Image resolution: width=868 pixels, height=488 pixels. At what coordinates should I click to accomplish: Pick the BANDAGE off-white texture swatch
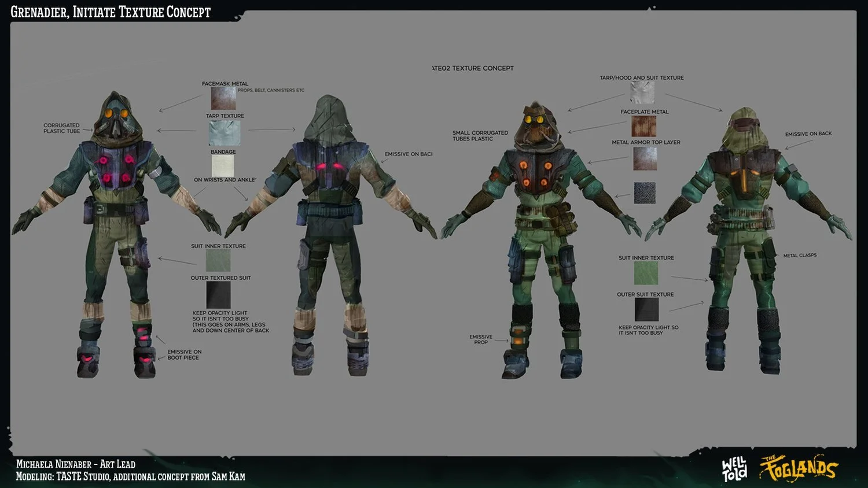(x=223, y=166)
